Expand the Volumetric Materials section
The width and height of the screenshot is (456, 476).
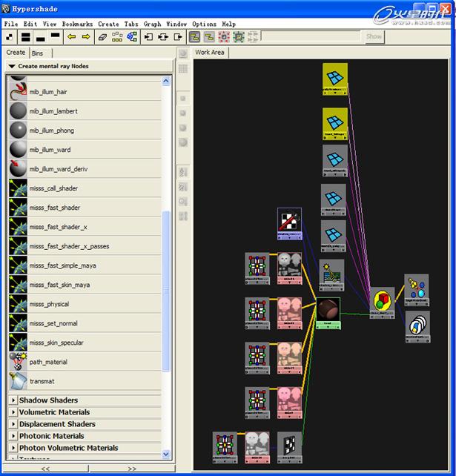click(x=13, y=412)
